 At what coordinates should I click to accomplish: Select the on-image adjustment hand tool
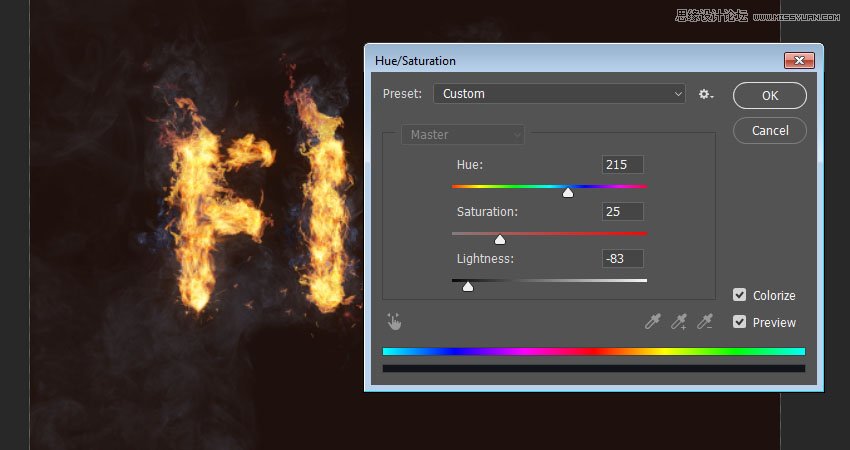[395, 321]
